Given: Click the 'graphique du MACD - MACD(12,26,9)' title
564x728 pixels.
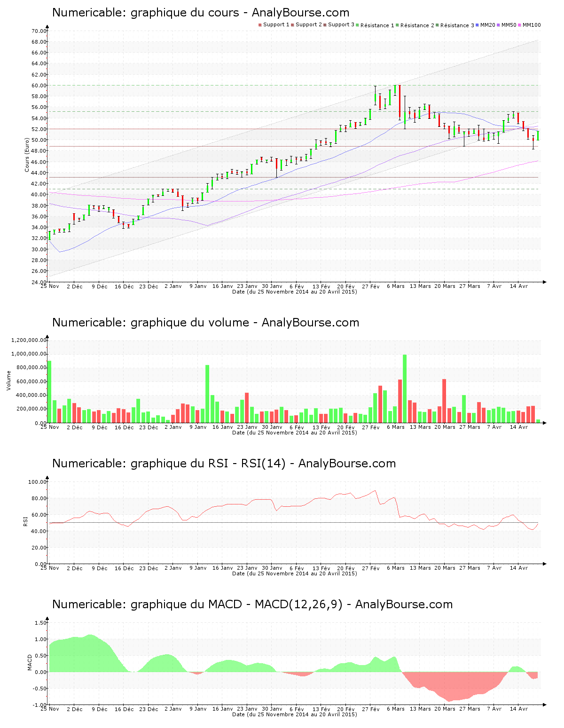Looking at the screenshot, I should click(236, 604).
